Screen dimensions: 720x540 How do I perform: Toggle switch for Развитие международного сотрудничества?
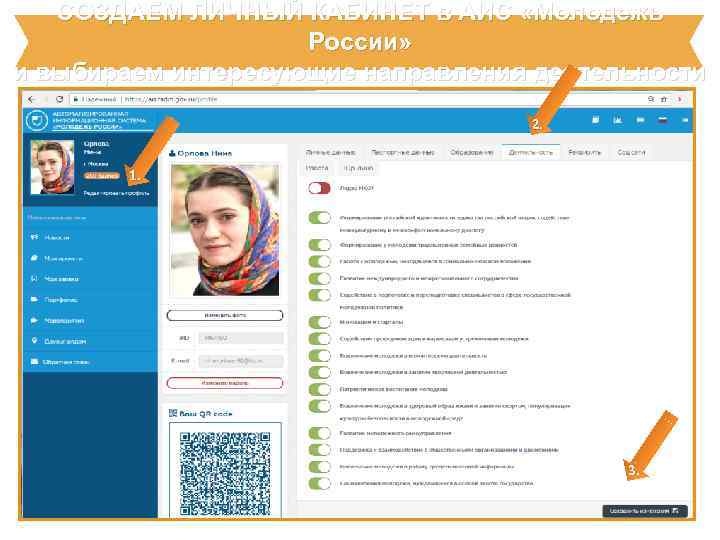point(319,278)
